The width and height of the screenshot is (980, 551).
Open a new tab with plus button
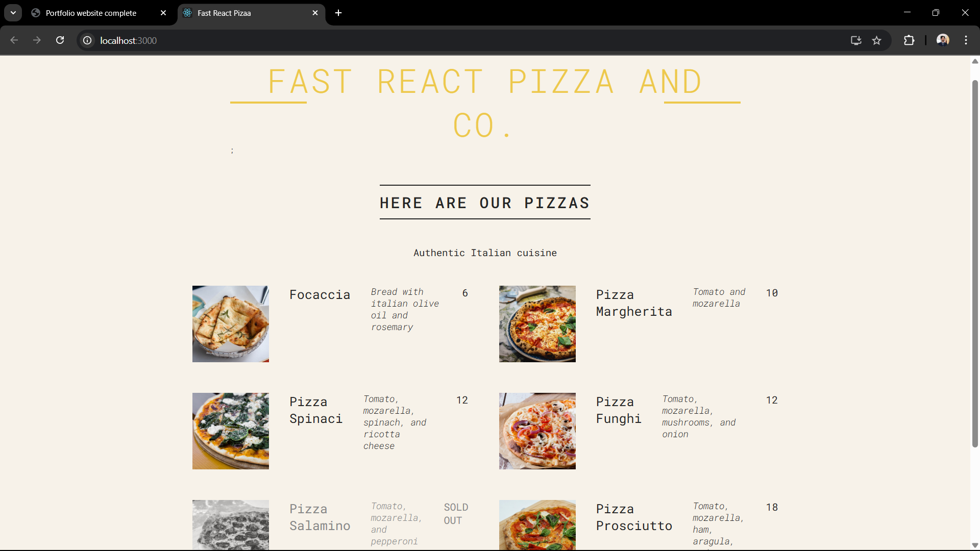[x=338, y=13]
